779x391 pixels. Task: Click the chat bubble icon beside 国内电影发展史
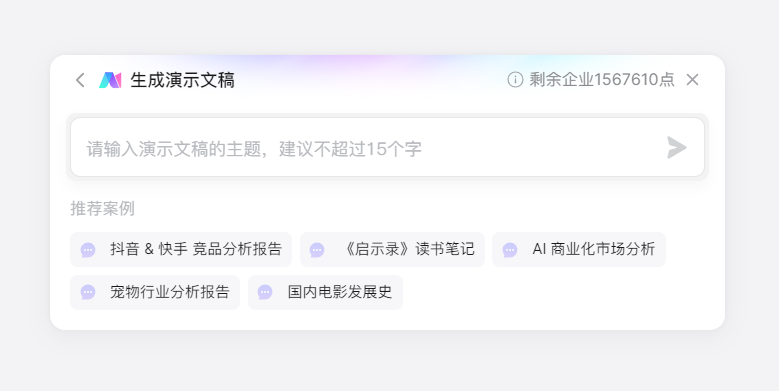pos(265,292)
